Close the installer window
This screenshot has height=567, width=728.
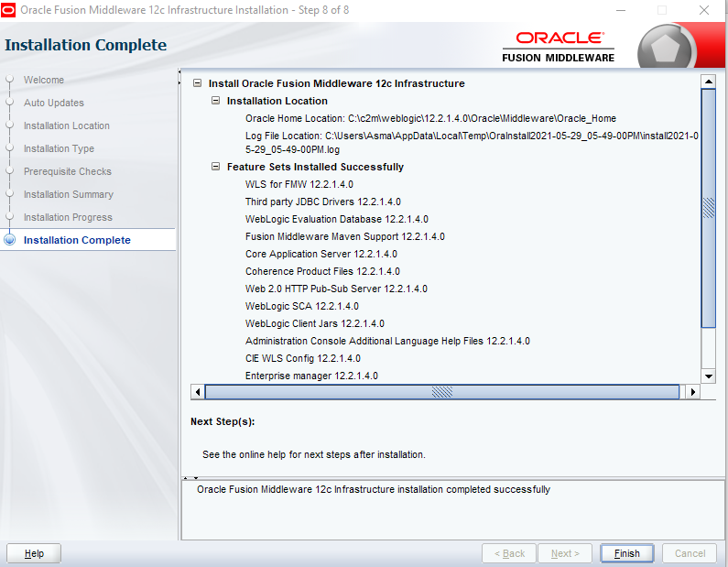(704, 10)
